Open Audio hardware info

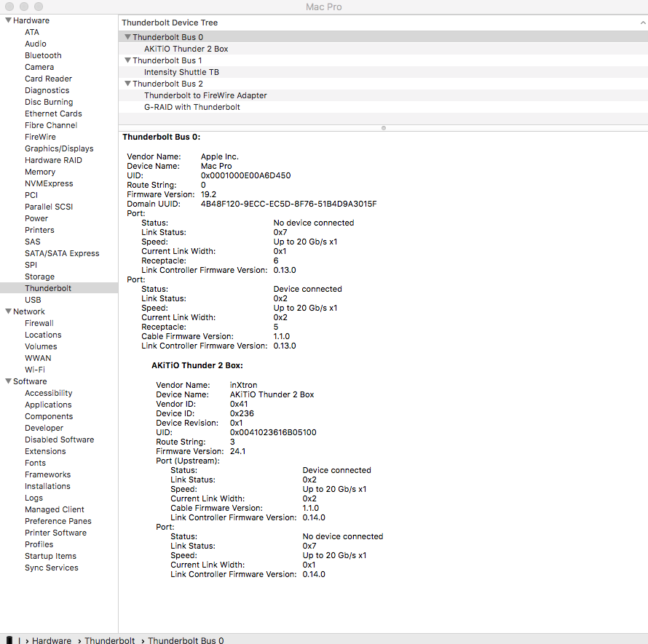pyautogui.click(x=36, y=44)
